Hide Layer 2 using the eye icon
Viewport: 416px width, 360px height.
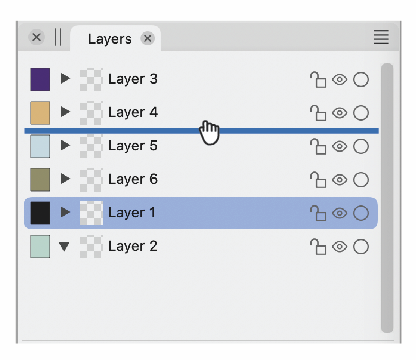tap(339, 247)
